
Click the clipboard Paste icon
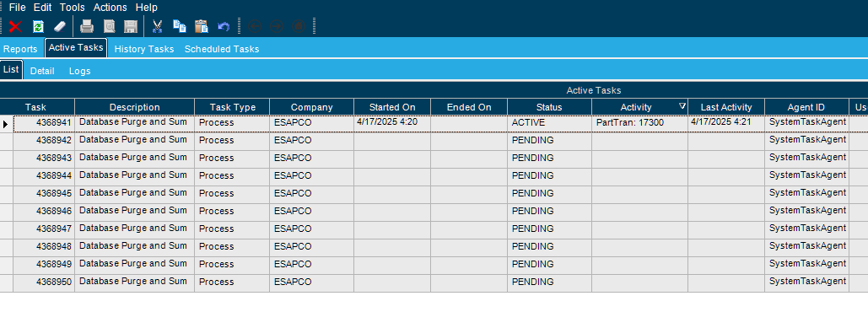point(202,26)
